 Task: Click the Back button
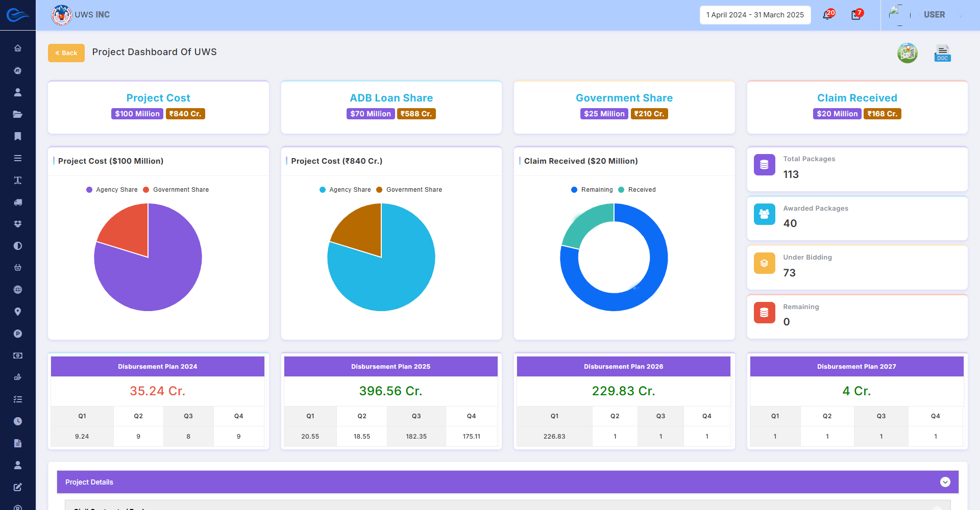click(x=66, y=53)
